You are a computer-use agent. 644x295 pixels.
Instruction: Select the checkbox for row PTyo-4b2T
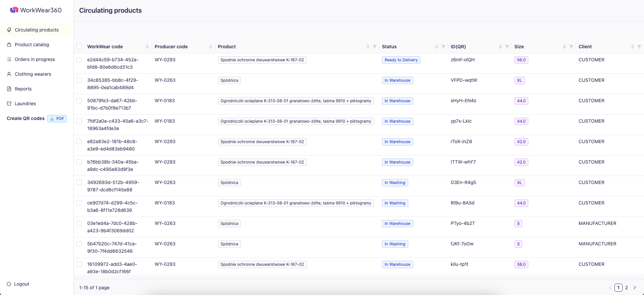(x=79, y=223)
